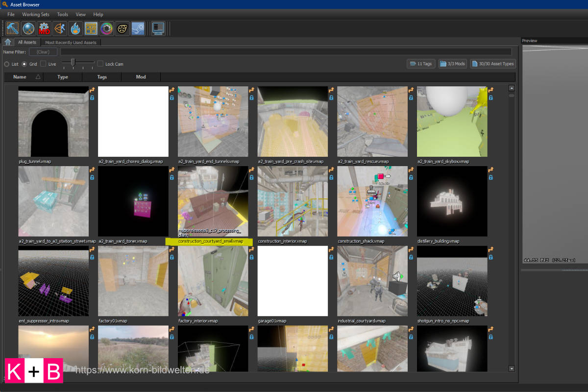Click orange arrow icon on a2_train_yard_choreo_dialog.vmap

coord(171,90)
